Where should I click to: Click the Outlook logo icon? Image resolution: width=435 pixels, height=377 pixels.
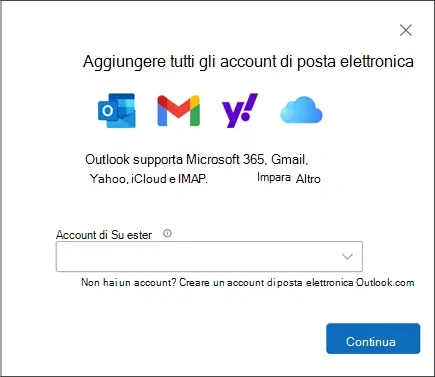[117, 110]
